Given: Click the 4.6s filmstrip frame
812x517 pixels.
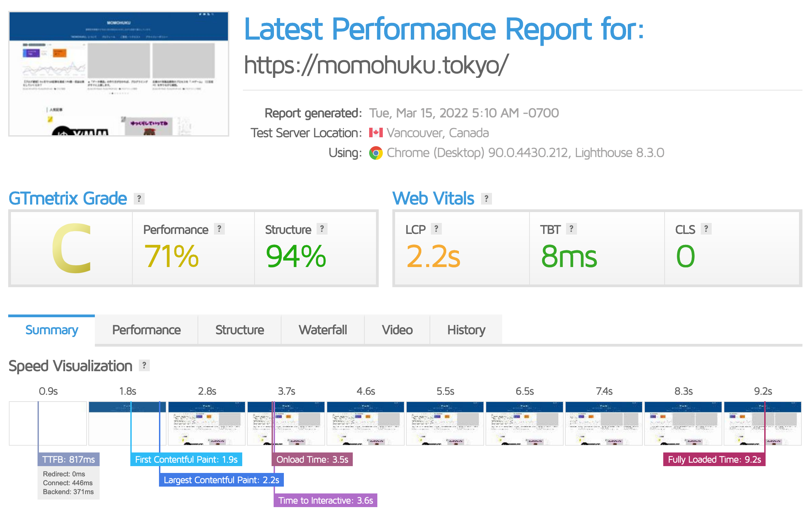Looking at the screenshot, I should click(x=365, y=423).
